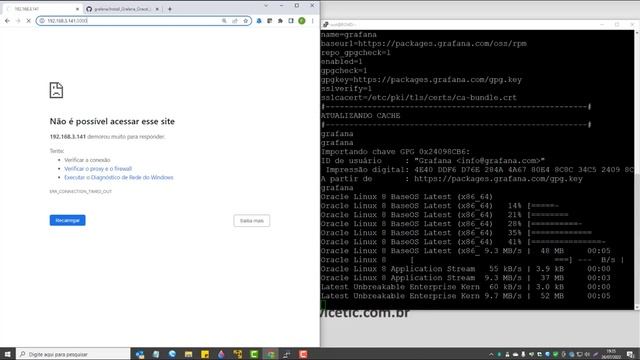
Task: Click the PuTTY terminal title bar icon
Action: (x=325, y=24)
